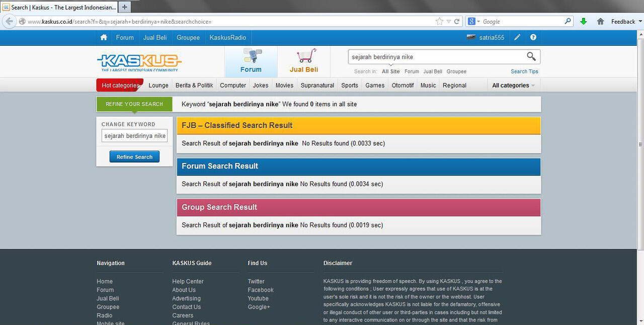
Task: Click the search magnifier in Kaskus search box
Action: [x=531, y=56]
